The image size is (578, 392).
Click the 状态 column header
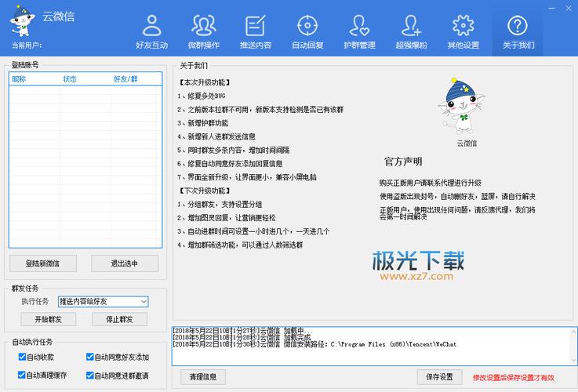pyautogui.click(x=70, y=79)
